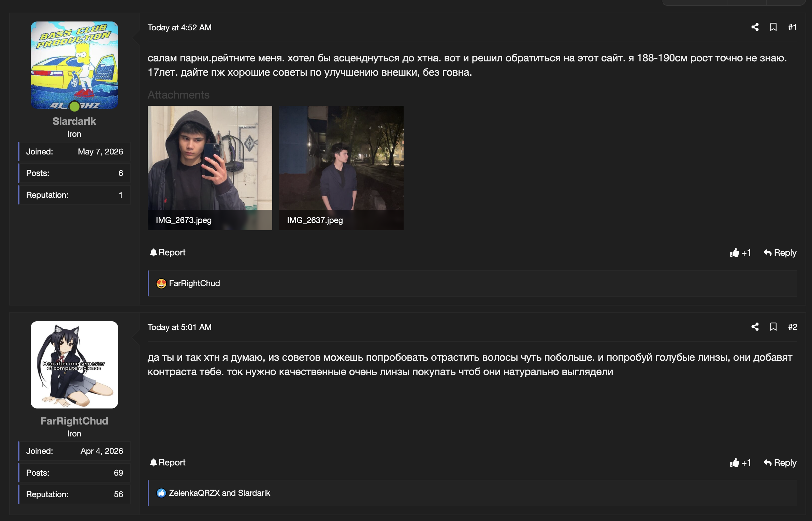Click timestamp Today at 4:52 AM
Screen dimensions: 812x521
pyautogui.click(x=179, y=28)
